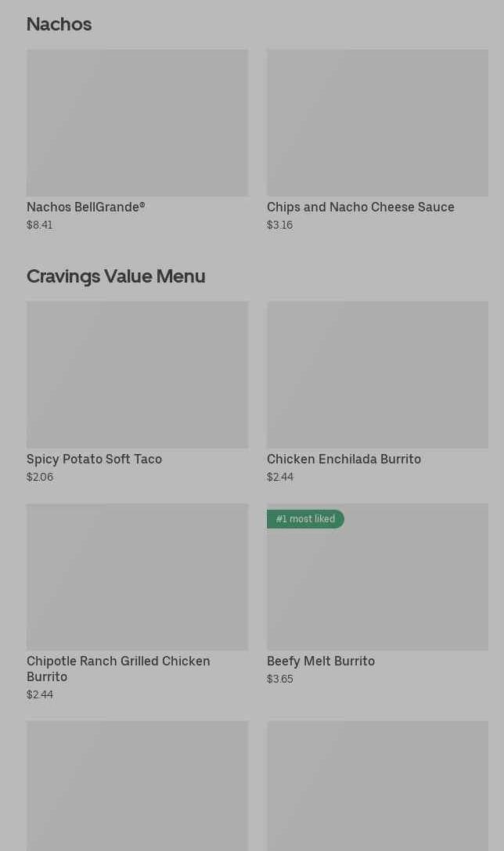Open the Chicken Enchilada Burrito image
Image resolution: width=504 pixels, height=851 pixels.
coord(377,375)
